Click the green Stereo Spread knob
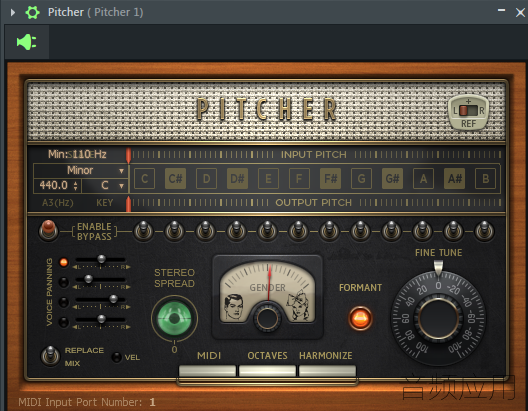Screen dimensions: 528x411 (174, 318)
